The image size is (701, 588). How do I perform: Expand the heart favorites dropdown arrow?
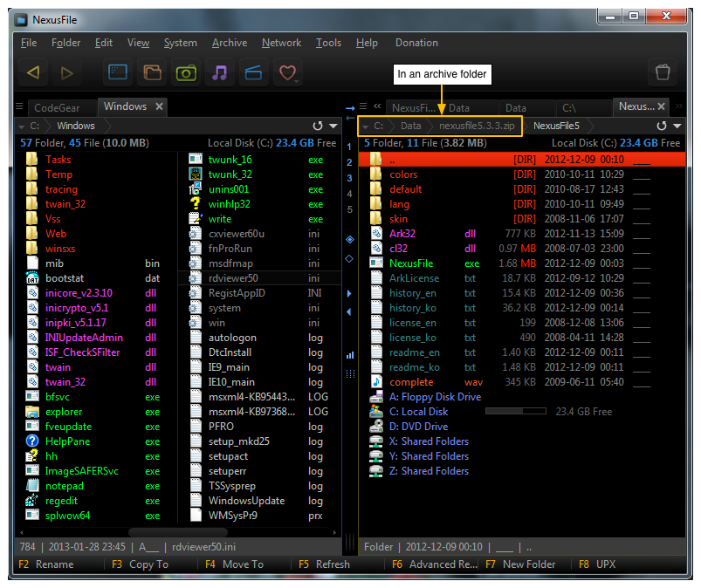[x=297, y=82]
